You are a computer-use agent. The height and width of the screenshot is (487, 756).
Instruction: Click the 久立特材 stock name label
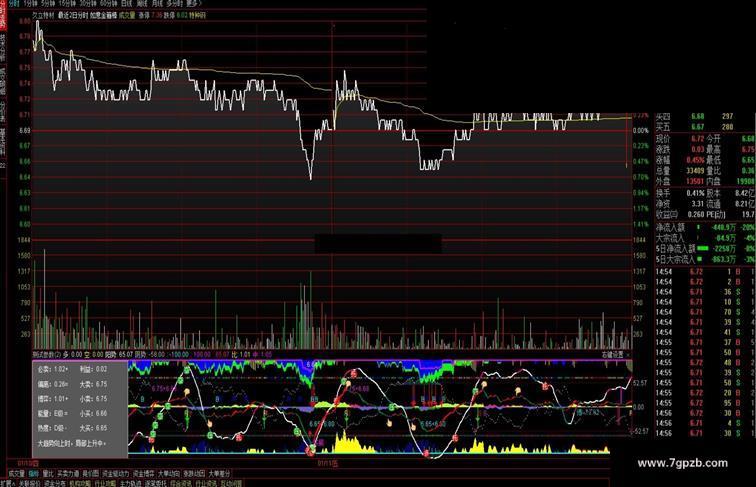click(43, 15)
